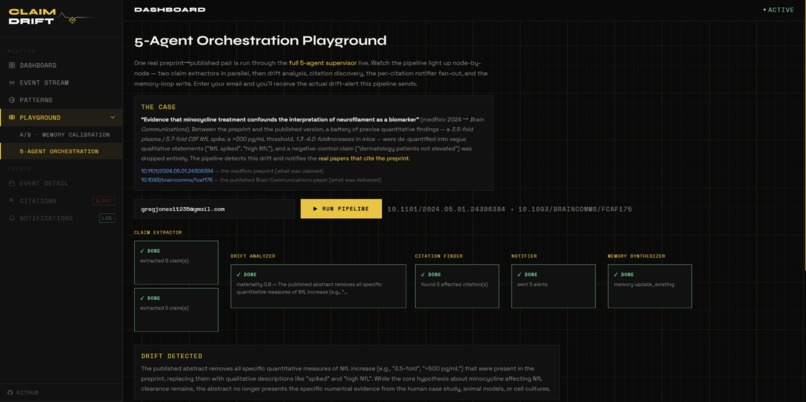Screen dimensions: 806x402
Task: Click the Memory Synthesizer result card
Action: 650,286
